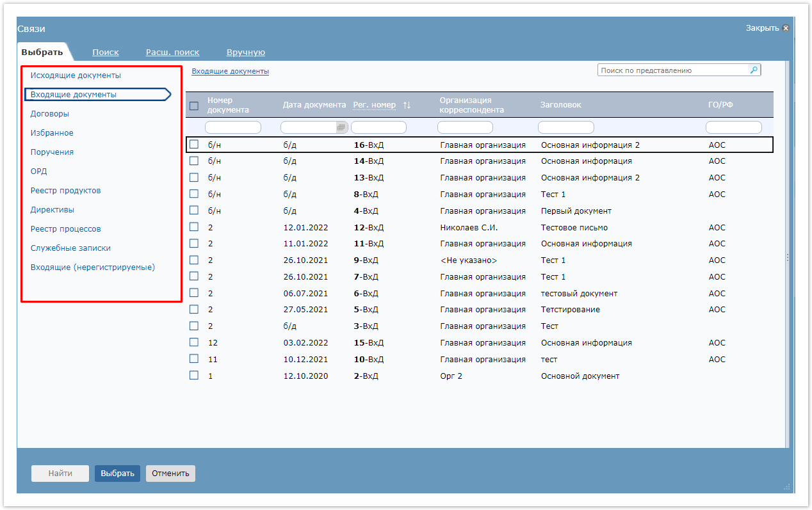Check the row for 16-ВхД

[194, 145]
